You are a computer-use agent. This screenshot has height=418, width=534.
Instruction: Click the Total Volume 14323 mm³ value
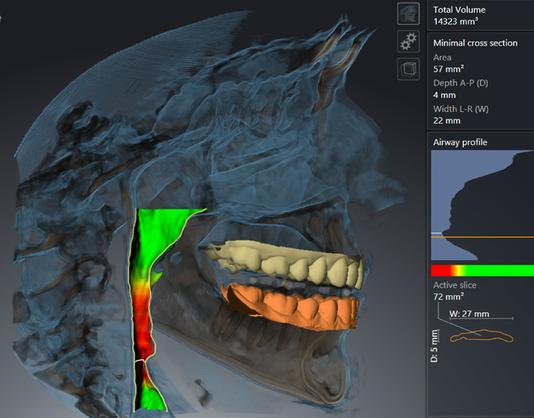pyautogui.click(x=456, y=21)
